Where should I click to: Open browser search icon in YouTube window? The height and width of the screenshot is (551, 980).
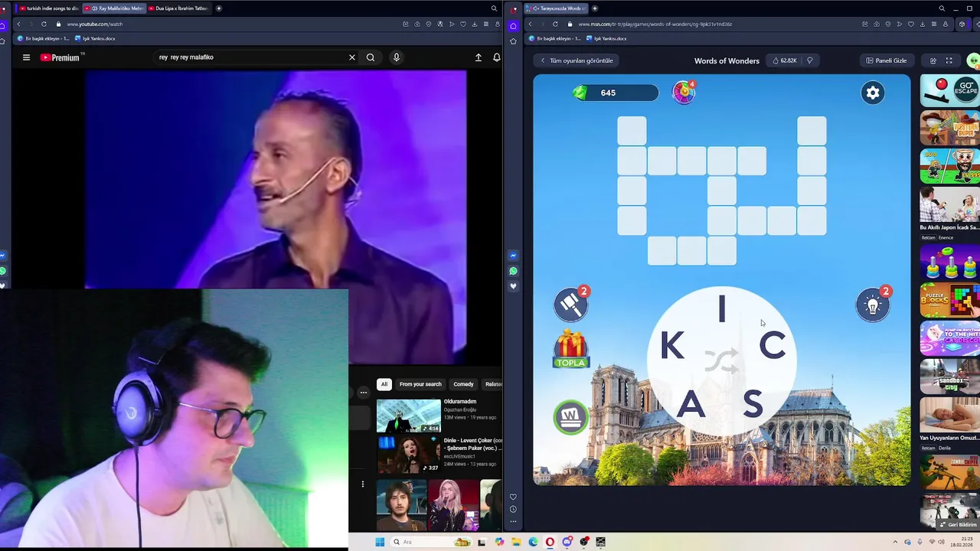[494, 8]
